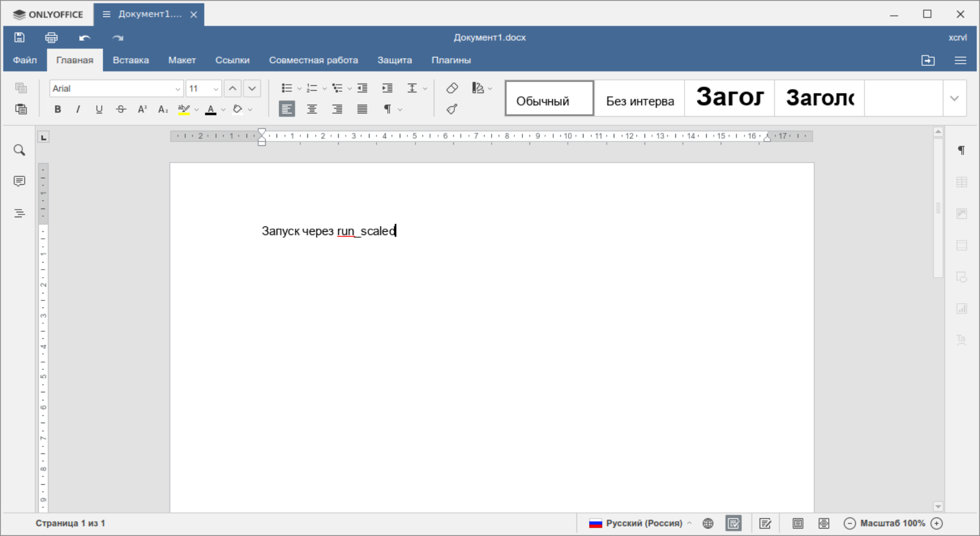Click the zoom in plus button
Screen dimensions: 980x536
click(x=937, y=523)
